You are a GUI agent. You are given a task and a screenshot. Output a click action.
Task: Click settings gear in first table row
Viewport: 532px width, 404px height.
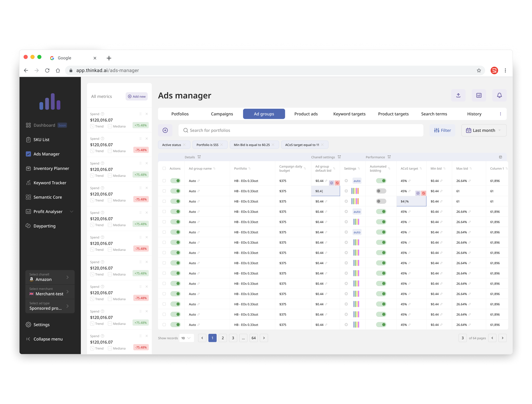pyautogui.click(x=346, y=181)
